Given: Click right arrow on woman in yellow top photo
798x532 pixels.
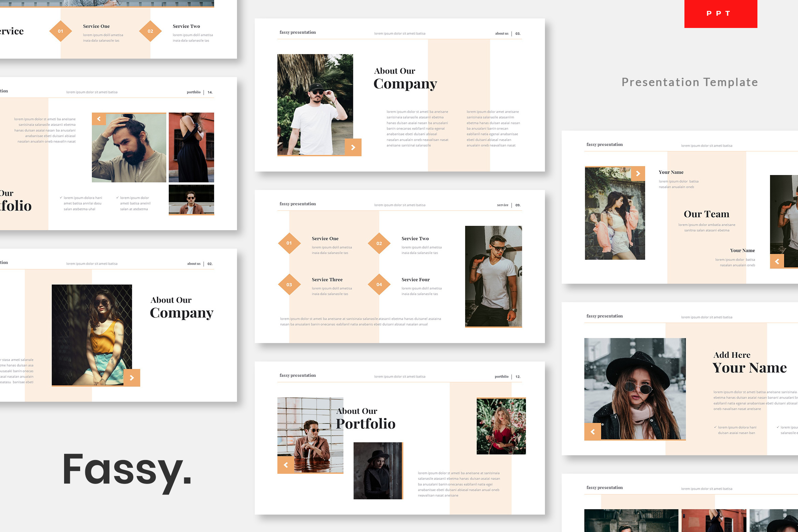Looking at the screenshot, I should (132, 378).
